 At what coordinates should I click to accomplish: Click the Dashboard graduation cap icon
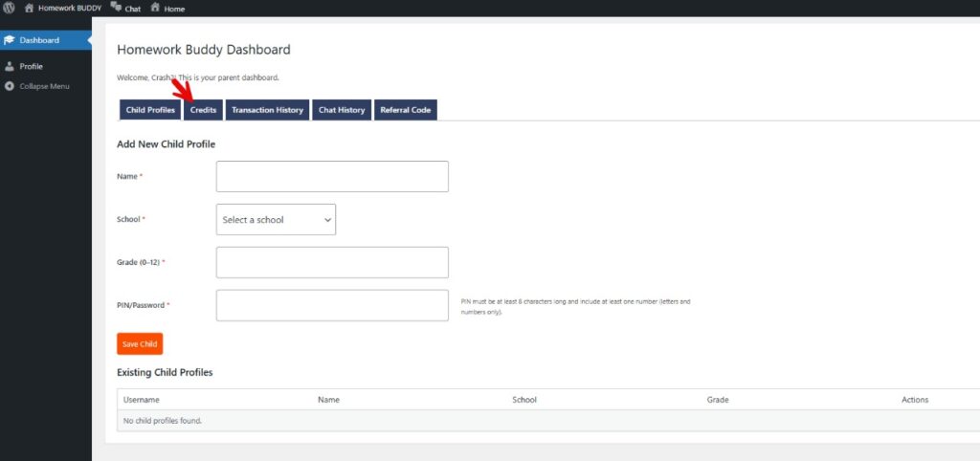pos(10,40)
